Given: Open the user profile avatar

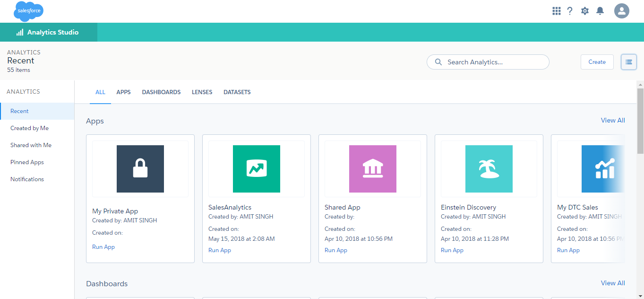Looking at the screenshot, I should [621, 10].
